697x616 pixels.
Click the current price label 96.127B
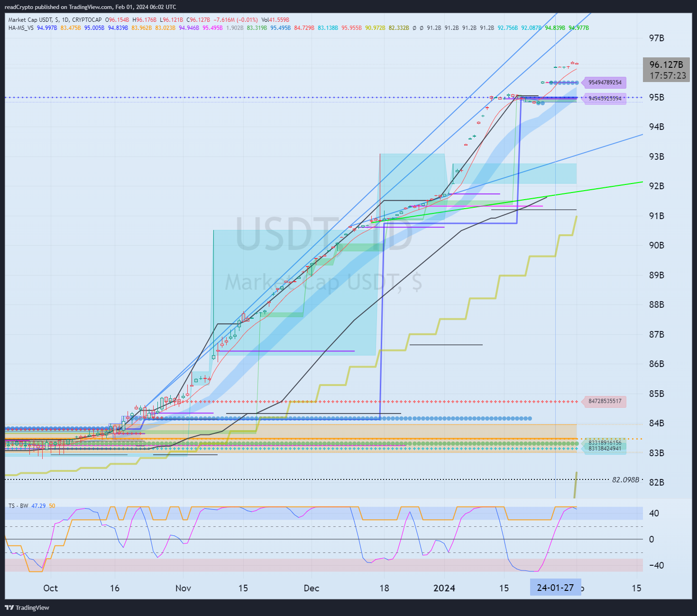tap(666, 64)
